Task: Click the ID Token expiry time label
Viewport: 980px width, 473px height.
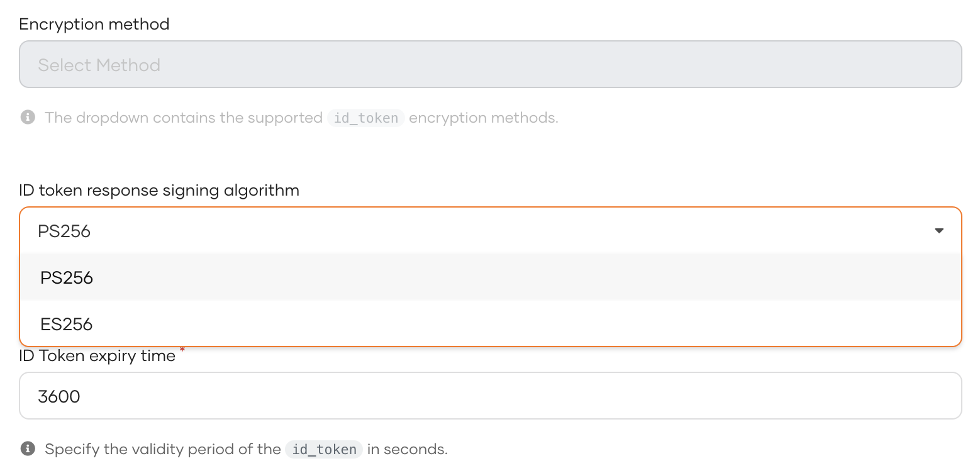Action: [x=97, y=356]
